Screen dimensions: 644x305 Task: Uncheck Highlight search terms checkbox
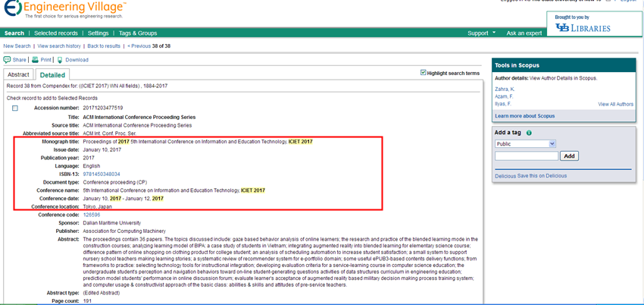click(424, 73)
